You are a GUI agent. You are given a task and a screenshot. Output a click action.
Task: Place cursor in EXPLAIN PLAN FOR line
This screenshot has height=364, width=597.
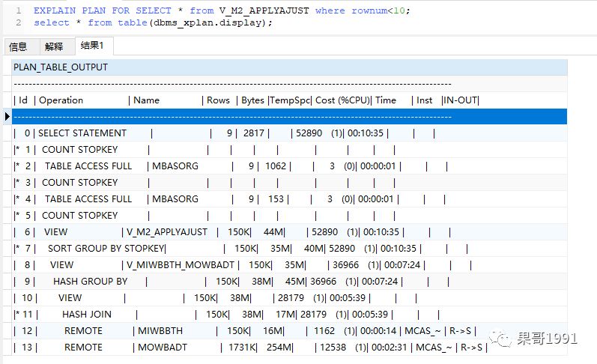222,10
